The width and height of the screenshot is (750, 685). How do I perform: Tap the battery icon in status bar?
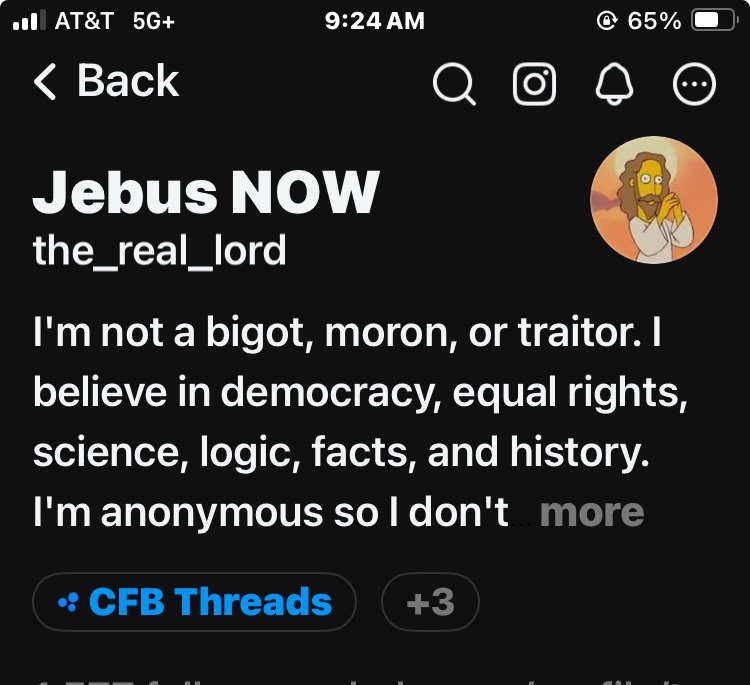pyautogui.click(x=714, y=20)
